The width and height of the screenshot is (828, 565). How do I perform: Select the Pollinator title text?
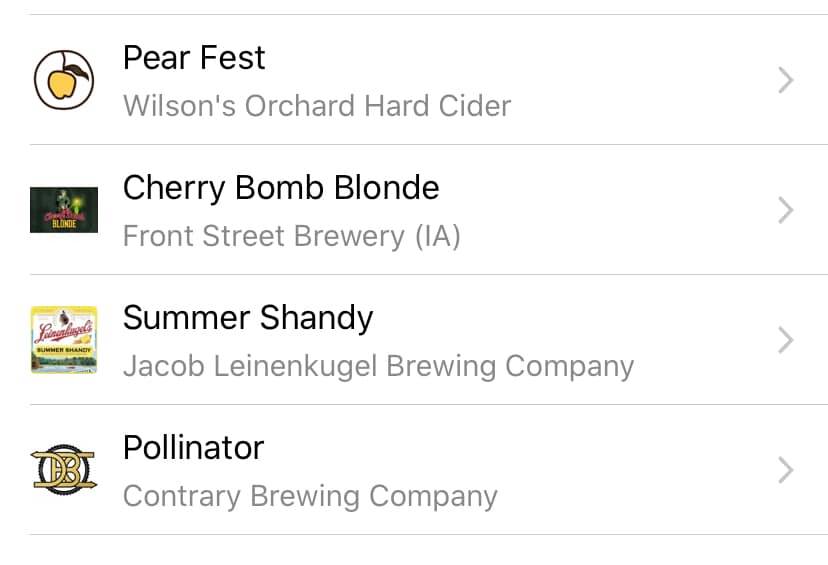(x=193, y=448)
